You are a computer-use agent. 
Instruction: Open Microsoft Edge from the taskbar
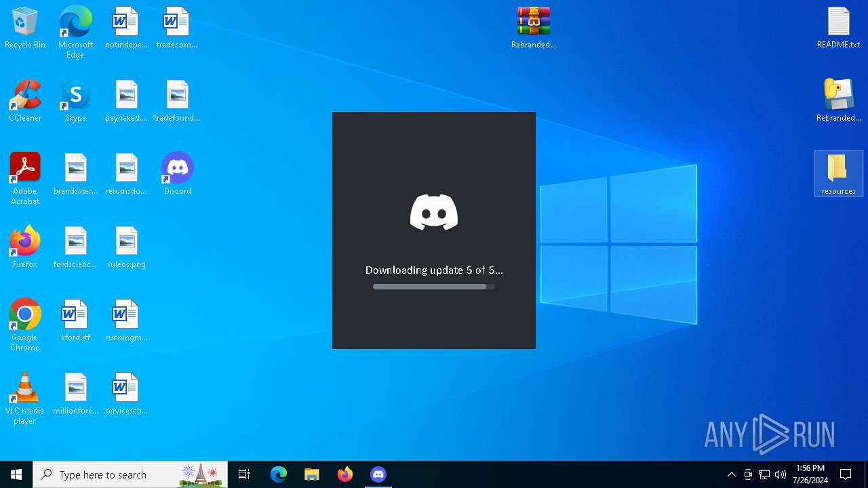(x=279, y=474)
